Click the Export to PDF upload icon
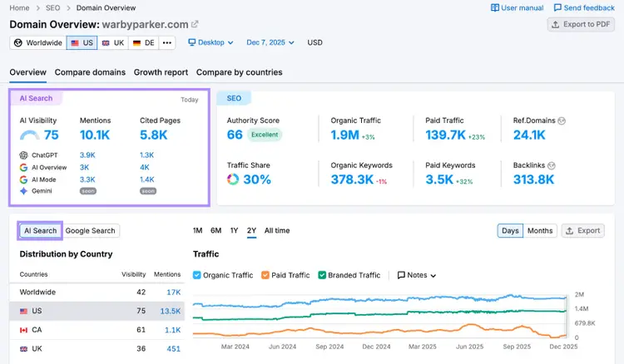The image size is (624, 364). tap(556, 25)
